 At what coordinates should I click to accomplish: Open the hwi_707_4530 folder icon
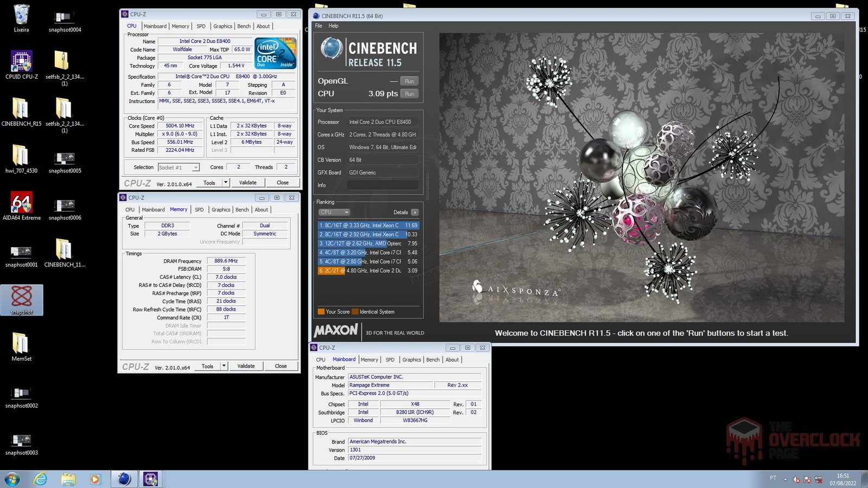(x=21, y=156)
